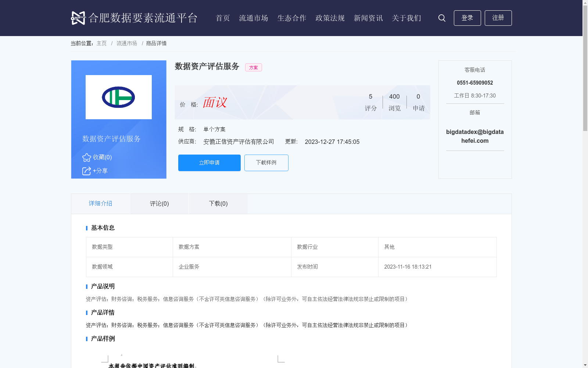Click the share icon
Screen dimensions: 588x368
(x=86, y=171)
